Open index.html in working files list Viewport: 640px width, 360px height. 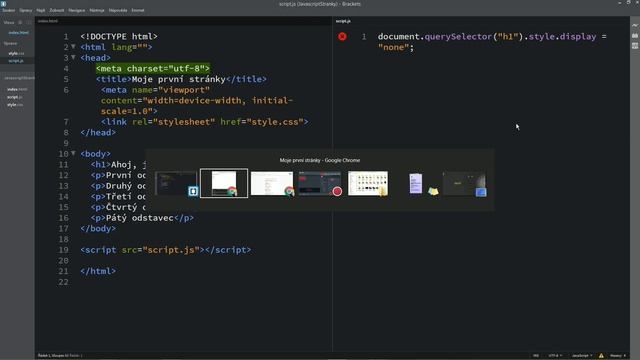pos(18,33)
